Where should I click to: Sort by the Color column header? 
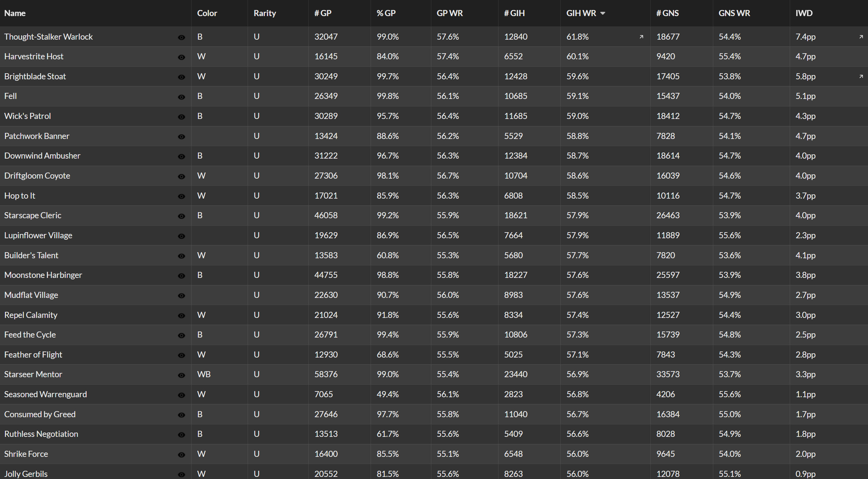pos(207,13)
